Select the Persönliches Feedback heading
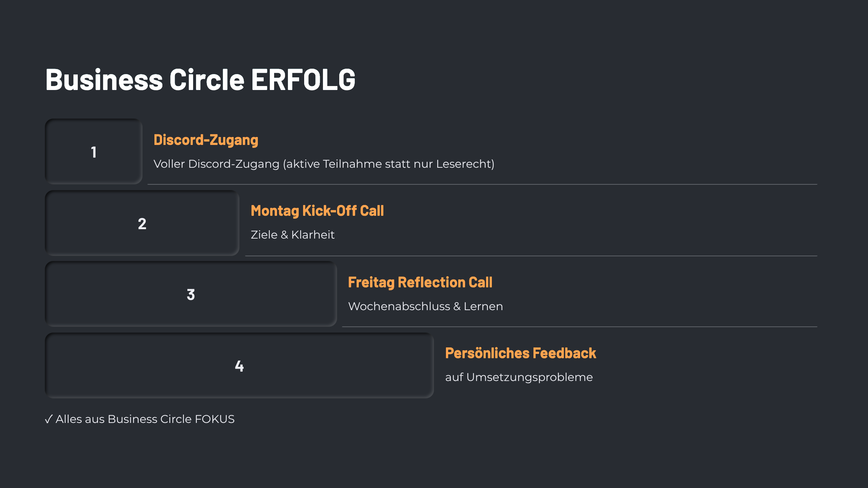Screen dimensions: 868x488 (x=520, y=353)
